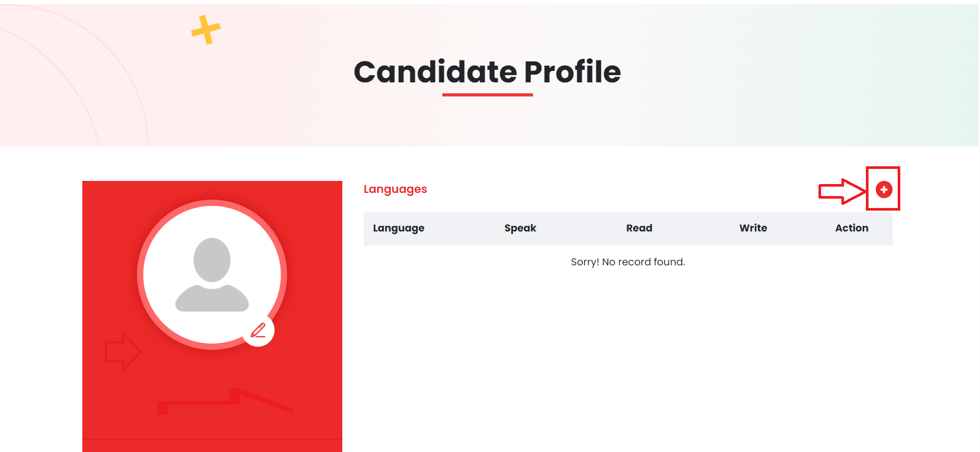The width and height of the screenshot is (980, 452).
Task: Click the red underline beneath Candidate Profile
Action: [x=487, y=95]
